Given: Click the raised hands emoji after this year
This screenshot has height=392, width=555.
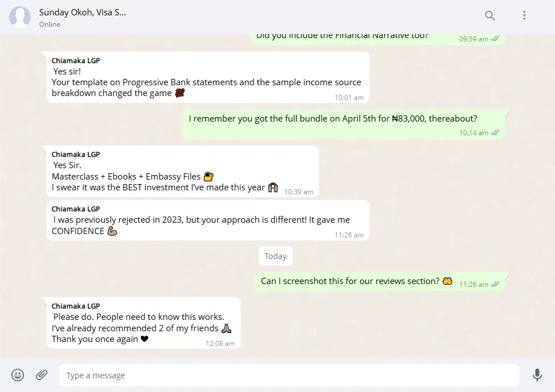Looking at the screenshot, I should tap(273, 187).
